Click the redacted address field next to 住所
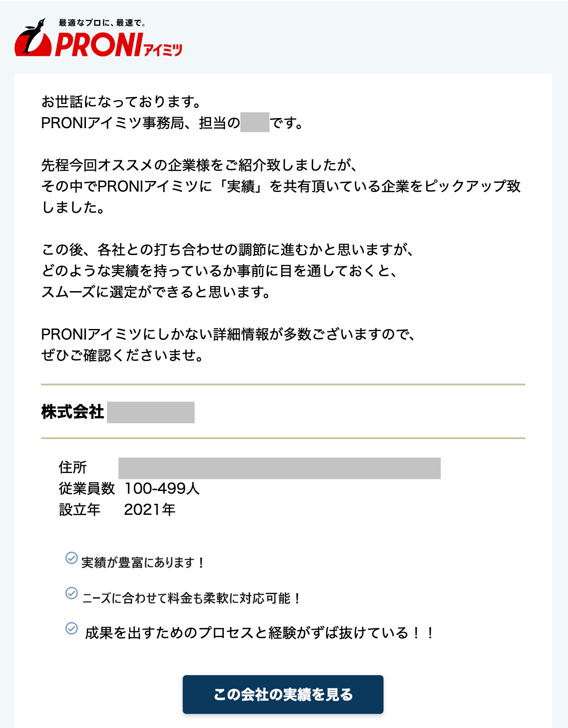This screenshot has width=568, height=728. (279, 468)
